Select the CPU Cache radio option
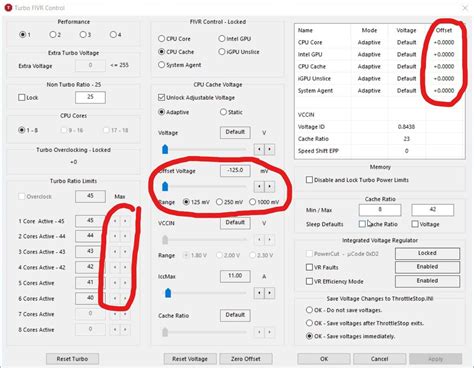 click(x=162, y=52)
